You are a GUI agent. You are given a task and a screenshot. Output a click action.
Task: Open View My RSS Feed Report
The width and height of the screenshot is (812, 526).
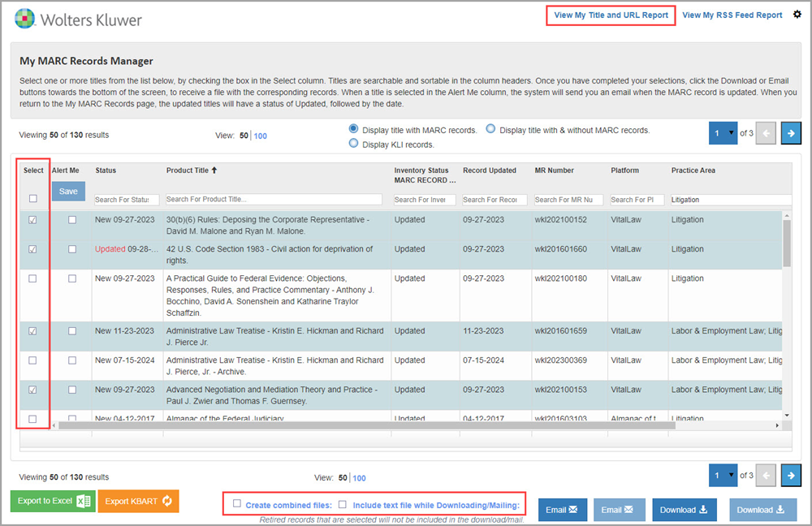(732, 15)
